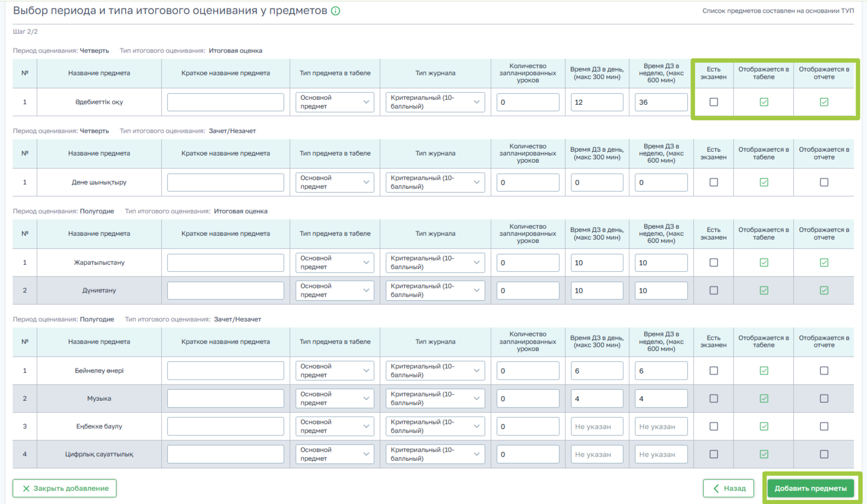The height and width of the screenshot is (504, 867).
Task: Uncheck Отображается в табеле for Музыка
Action: pos(764,399)
